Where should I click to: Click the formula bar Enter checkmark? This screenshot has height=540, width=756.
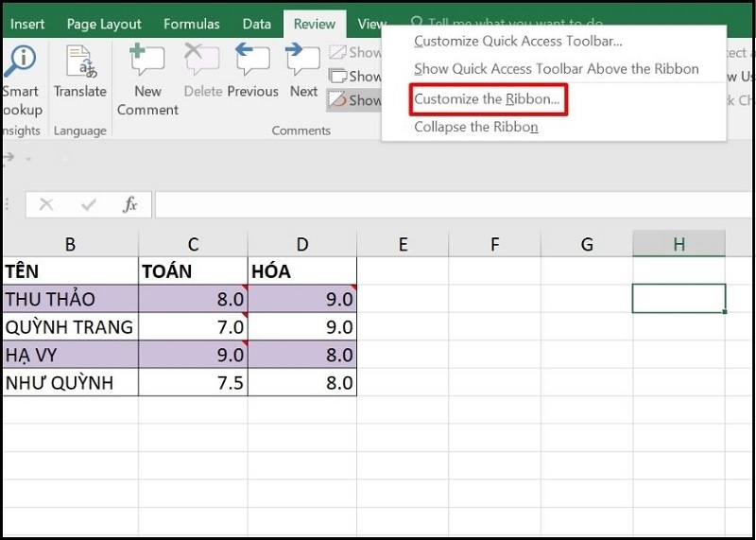(89, 204)
